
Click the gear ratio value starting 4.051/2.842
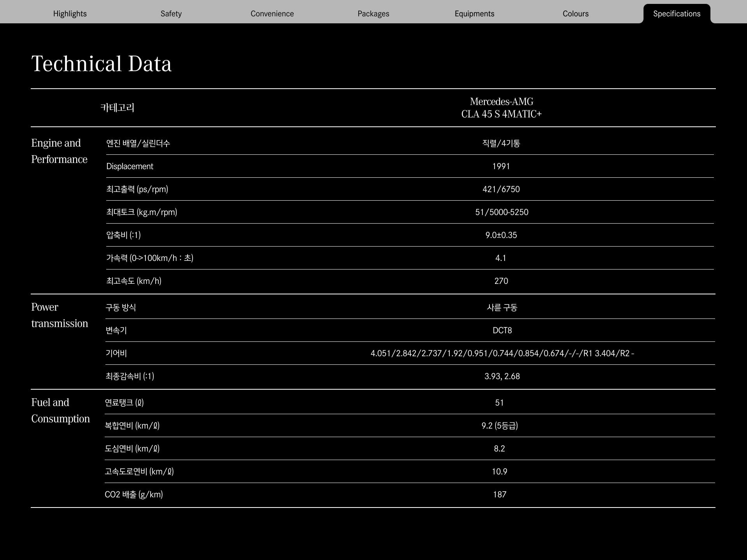click(502, 353)
